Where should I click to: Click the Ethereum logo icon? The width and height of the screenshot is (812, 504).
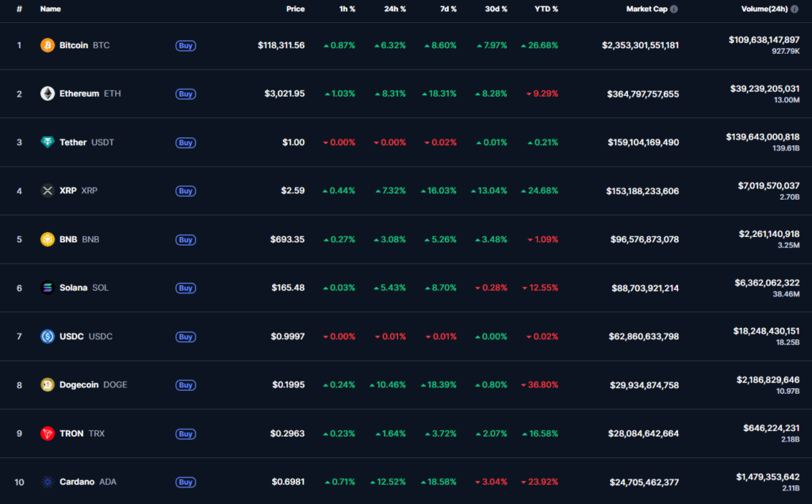(x=48, y=94)
